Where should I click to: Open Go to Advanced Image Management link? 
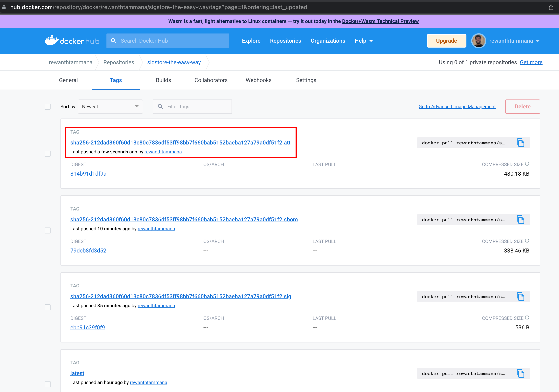tap(457, 107)
